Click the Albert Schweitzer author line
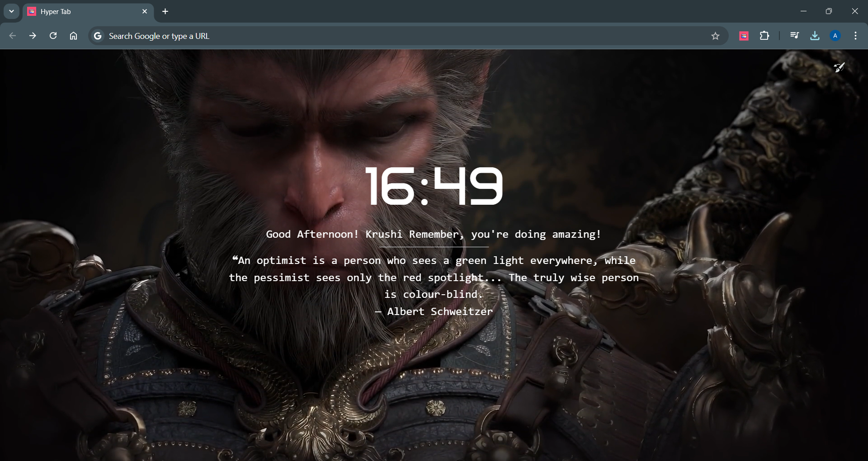 (434, 311)
